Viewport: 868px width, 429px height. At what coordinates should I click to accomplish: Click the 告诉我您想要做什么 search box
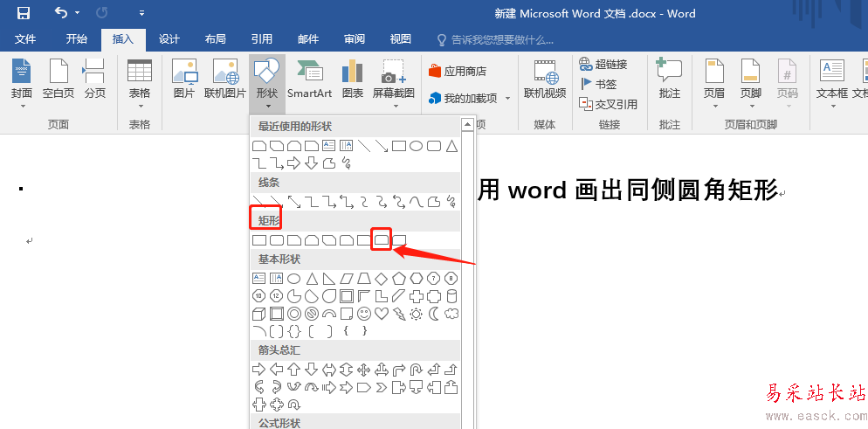click(x=495, y=40)
